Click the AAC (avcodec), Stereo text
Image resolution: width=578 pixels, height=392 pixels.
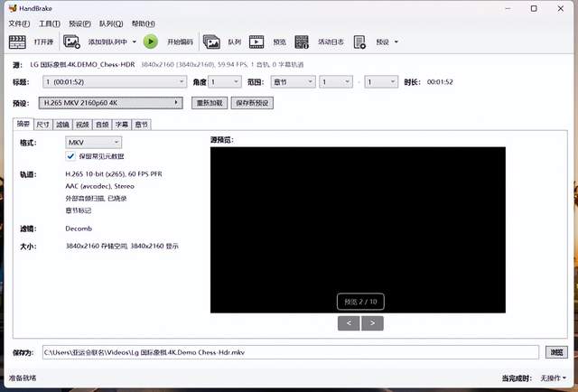tap(100, 186)
